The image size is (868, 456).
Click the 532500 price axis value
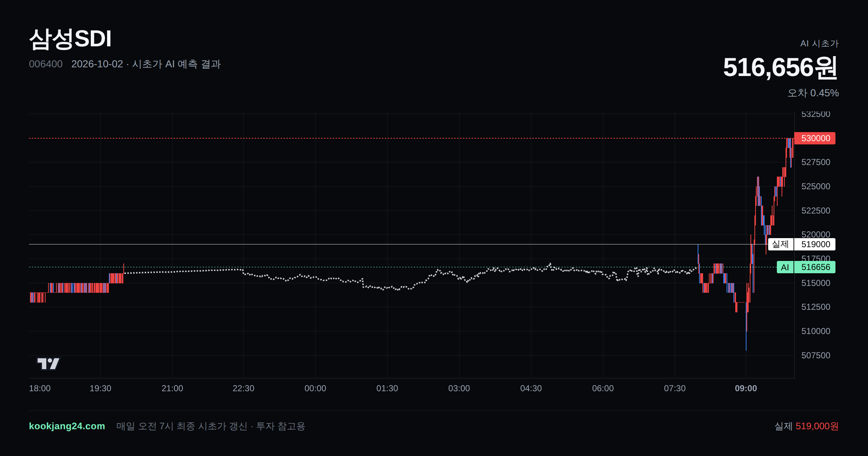coord(816,114)
